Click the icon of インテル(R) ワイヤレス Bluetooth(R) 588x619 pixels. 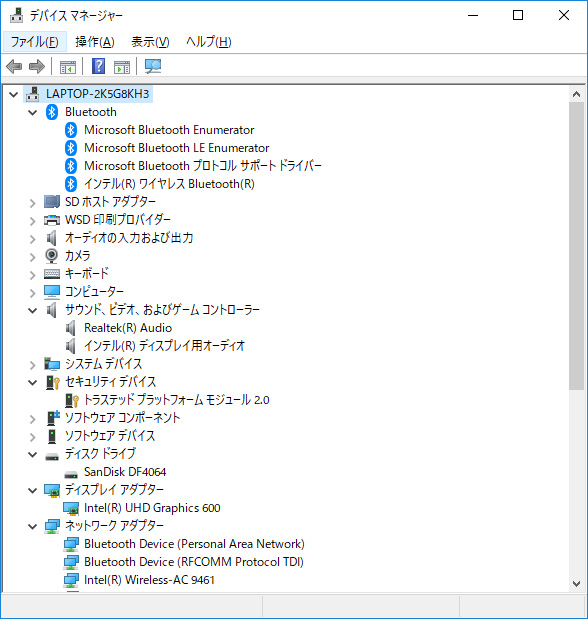click(x=71, y=184)
